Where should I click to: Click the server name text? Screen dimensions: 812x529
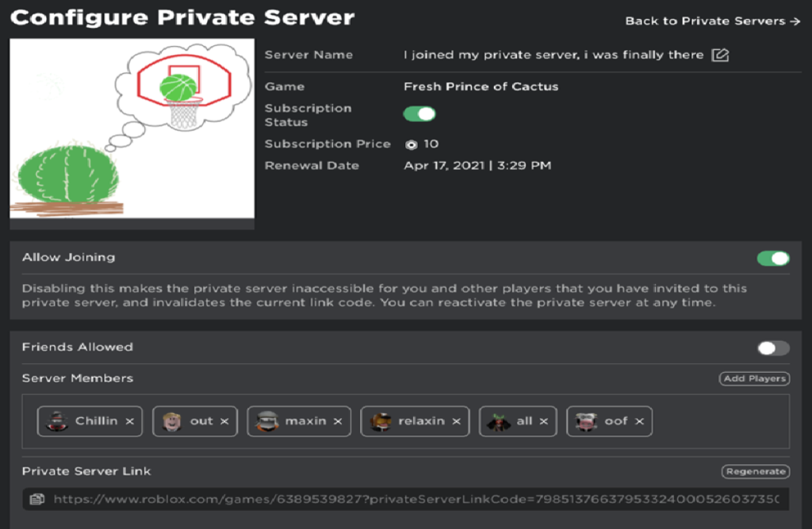click(553, 55)
